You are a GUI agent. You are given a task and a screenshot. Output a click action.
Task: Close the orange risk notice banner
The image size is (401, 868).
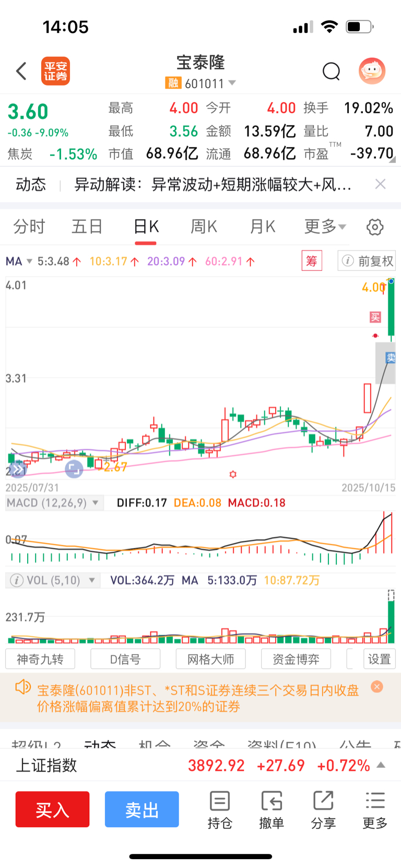click(376, 686)
